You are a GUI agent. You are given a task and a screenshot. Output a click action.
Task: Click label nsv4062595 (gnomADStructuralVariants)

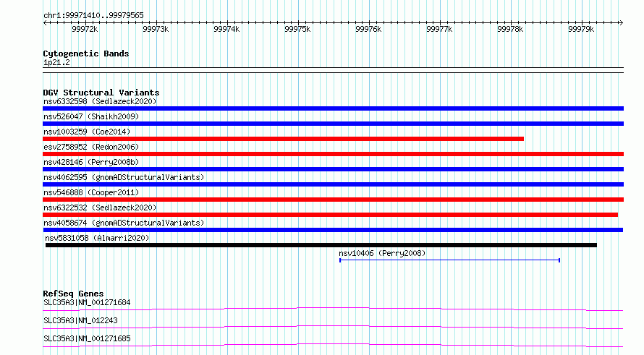tap(124, 177)
